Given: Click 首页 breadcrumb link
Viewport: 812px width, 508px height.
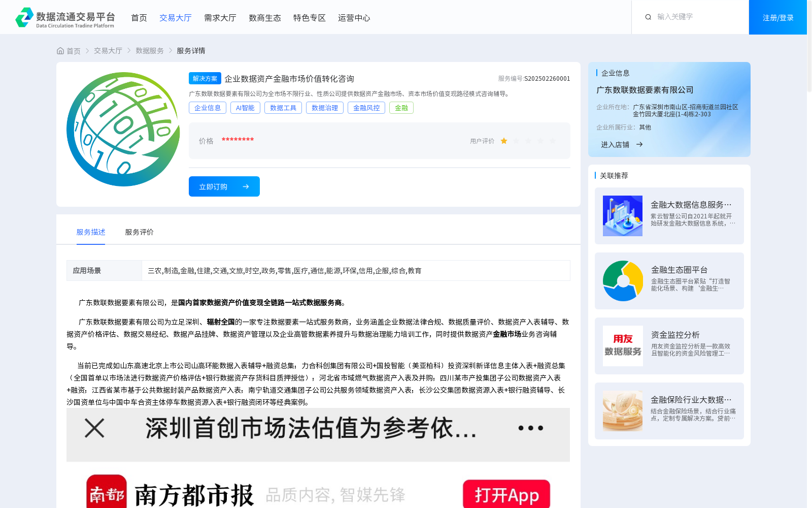Looking at the screenshot, I should (74, 51).
